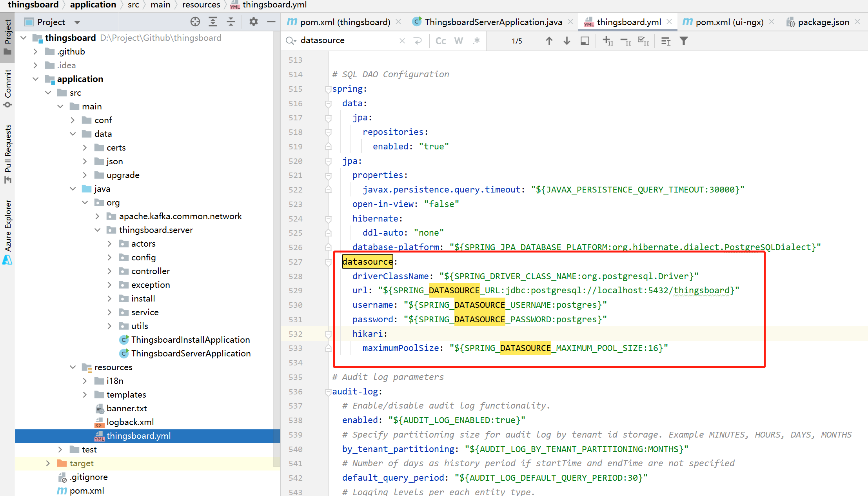
Task: Expand the certs folder
Action: [x=85, y=147]
